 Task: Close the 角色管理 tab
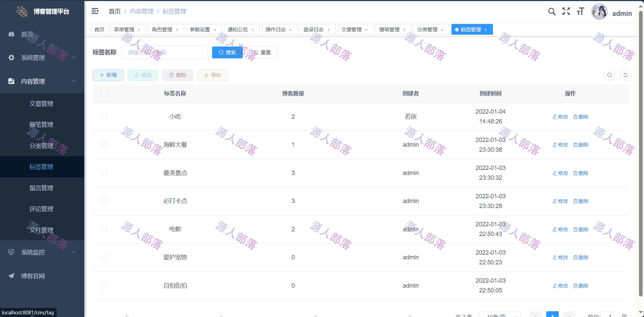click(x=177, y=30)
